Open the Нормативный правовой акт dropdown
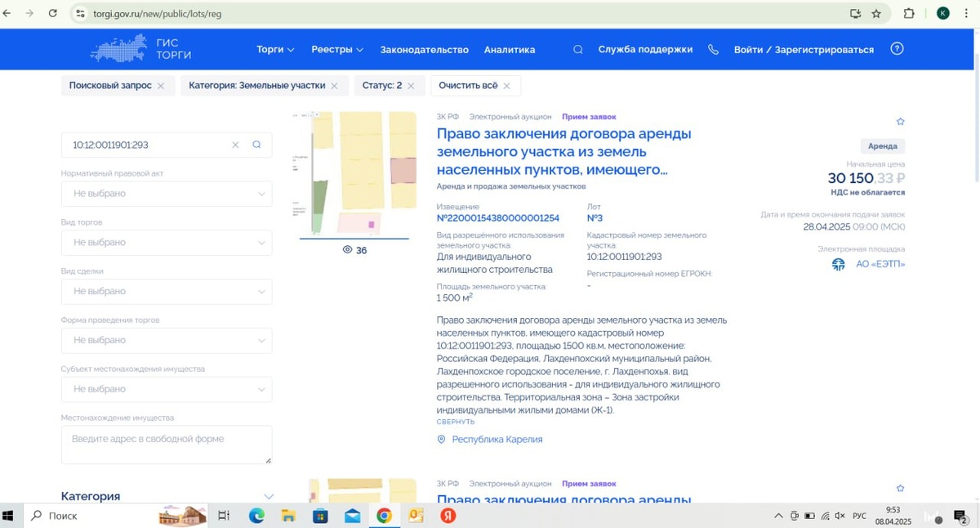The width and height of the screenshot is (980, 528). [x=167, y=194]
